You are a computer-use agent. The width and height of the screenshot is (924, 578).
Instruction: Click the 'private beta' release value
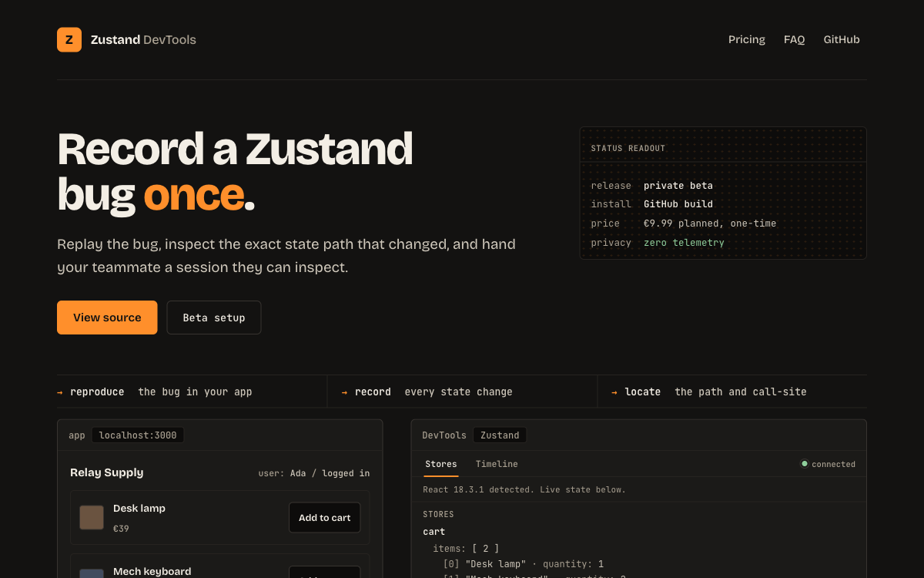(678, 185)
